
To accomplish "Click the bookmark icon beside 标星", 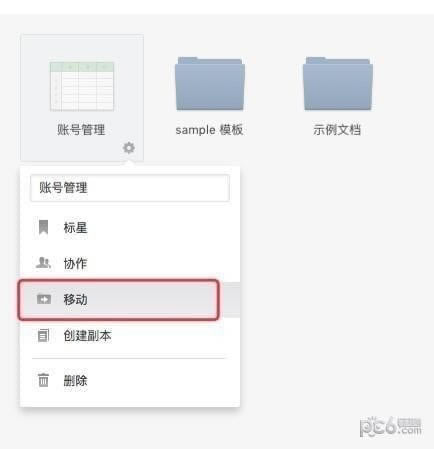I will tap(43, 227).
